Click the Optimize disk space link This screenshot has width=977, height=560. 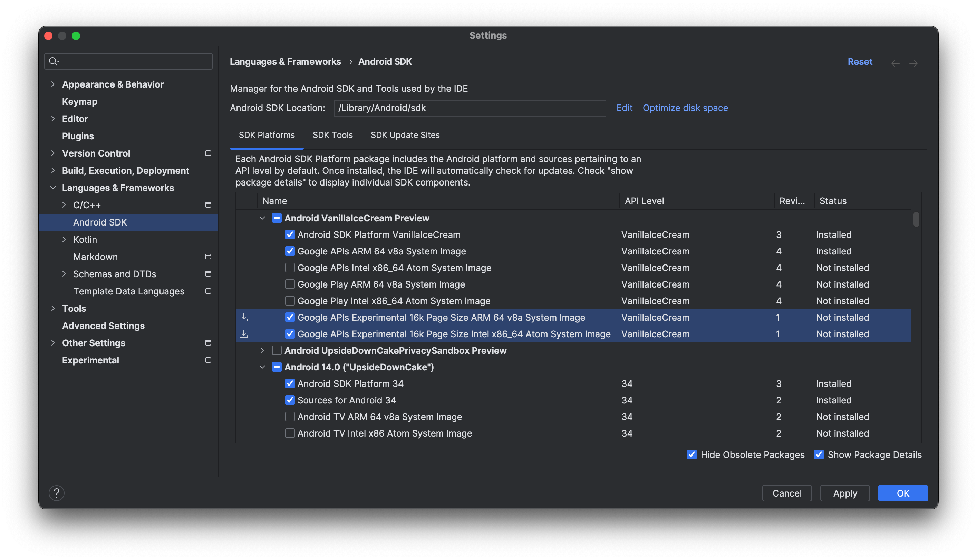coord(686,107)
